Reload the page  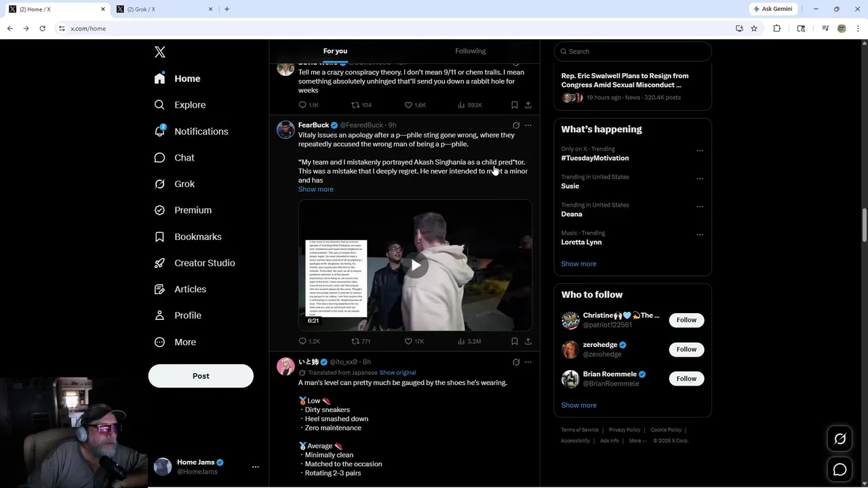42,28
